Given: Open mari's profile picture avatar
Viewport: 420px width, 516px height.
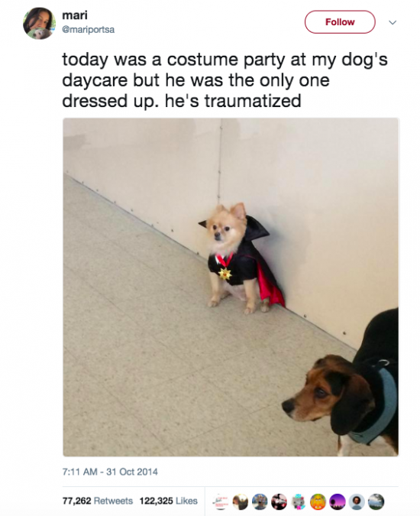Looking at the screenshot, I should coord(39,23).
